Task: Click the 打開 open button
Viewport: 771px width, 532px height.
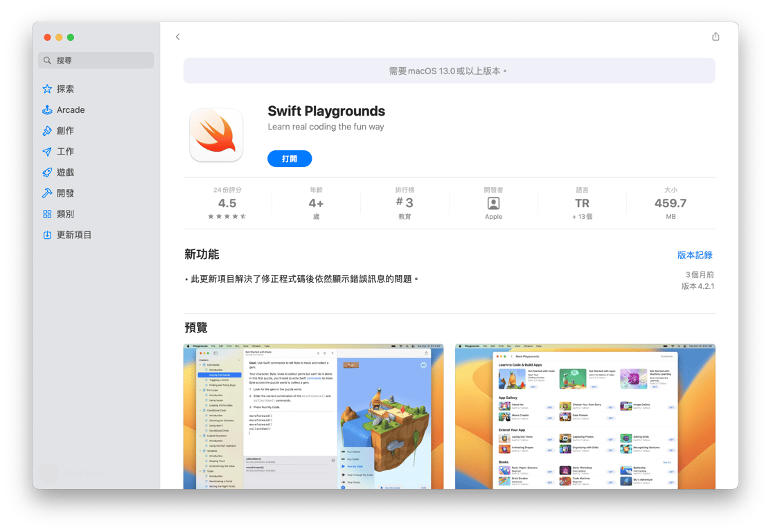Action: (290, 159)
